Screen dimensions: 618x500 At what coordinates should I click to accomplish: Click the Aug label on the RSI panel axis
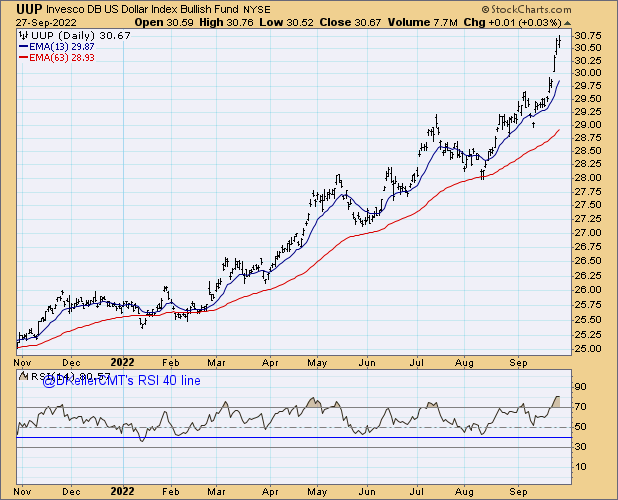[x=464, y=492]
